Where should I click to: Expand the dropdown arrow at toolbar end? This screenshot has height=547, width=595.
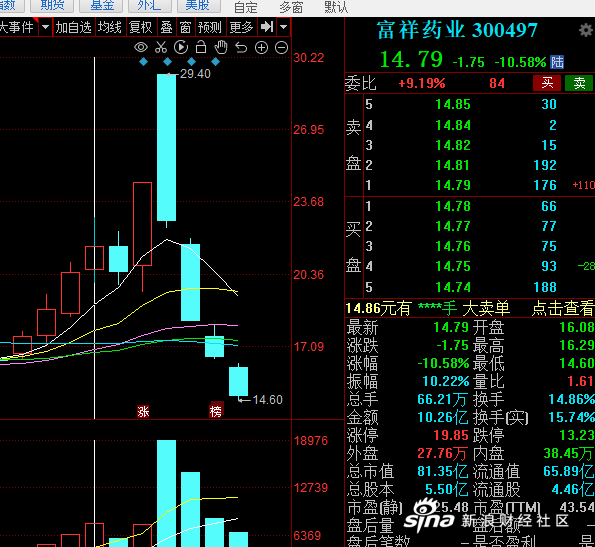coord(283,27)
